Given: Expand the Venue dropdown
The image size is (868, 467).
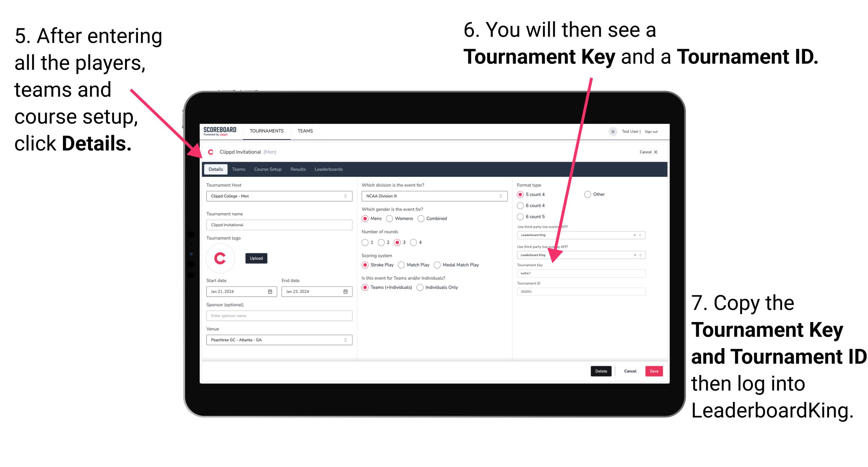Looking at the screenshot, I should point(346,340).
